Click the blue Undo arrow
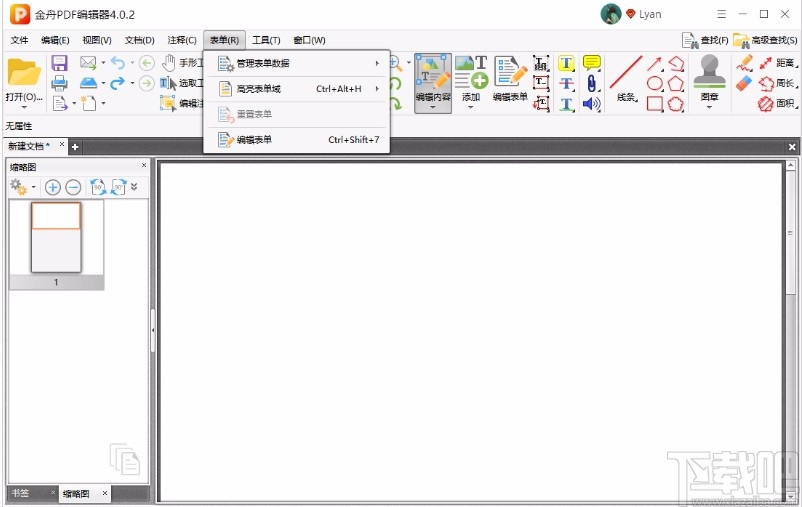The image size is (802, 507). pos(118,63)
